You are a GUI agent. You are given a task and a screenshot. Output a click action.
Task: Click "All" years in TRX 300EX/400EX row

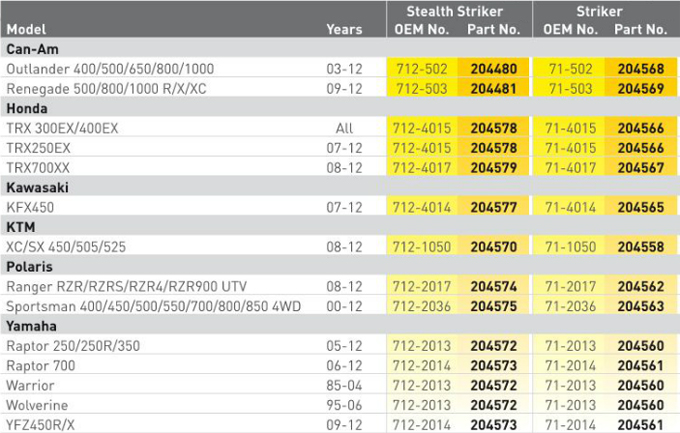344,128
